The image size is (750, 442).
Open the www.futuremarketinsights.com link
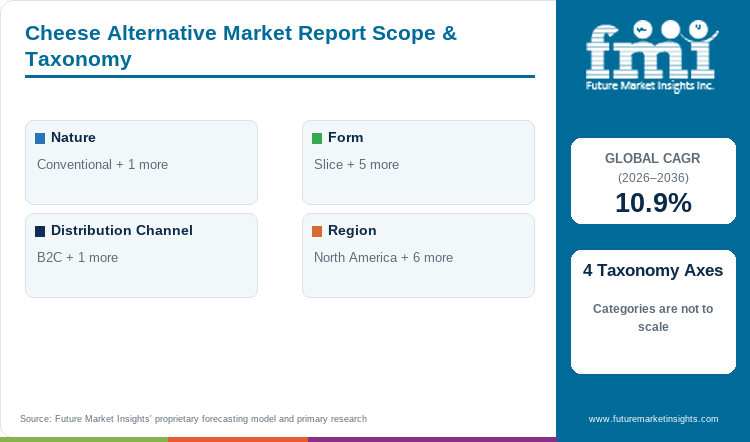point(653,419)
